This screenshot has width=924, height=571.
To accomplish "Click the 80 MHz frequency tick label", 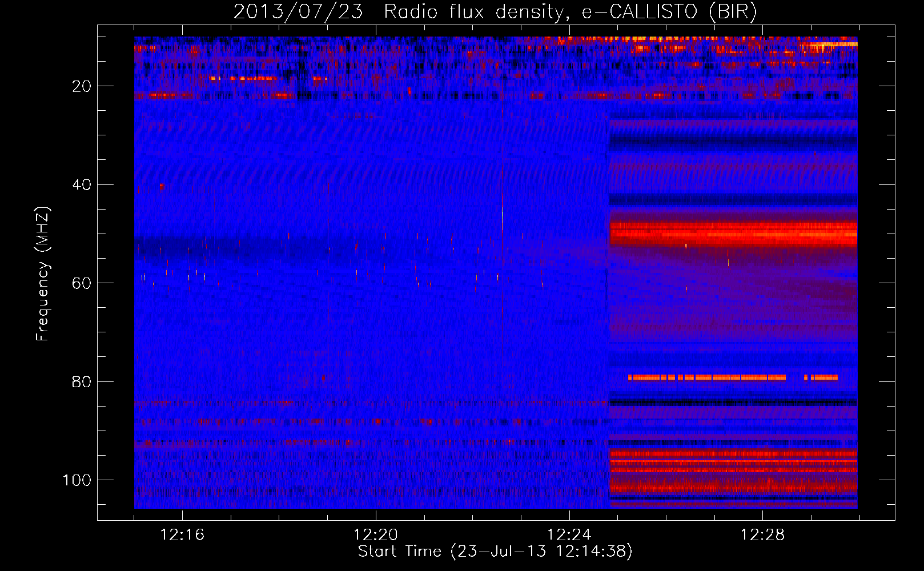I will tap(82, 381).
